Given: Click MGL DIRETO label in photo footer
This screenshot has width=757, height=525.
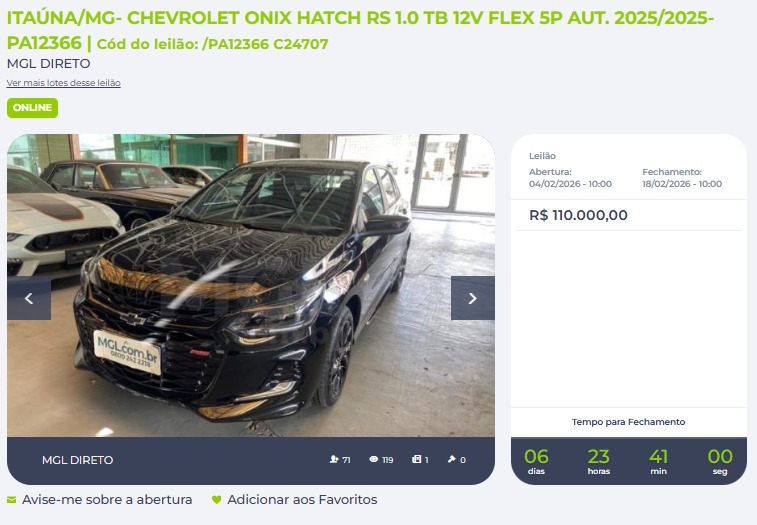Looking at the screenshot, I should click(x=77, y=460).
